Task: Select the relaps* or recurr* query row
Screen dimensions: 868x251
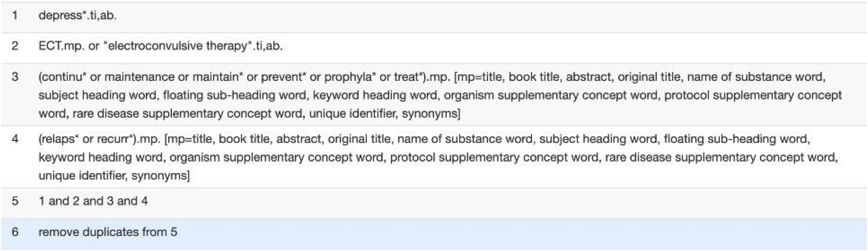Action: click(434, 157)
